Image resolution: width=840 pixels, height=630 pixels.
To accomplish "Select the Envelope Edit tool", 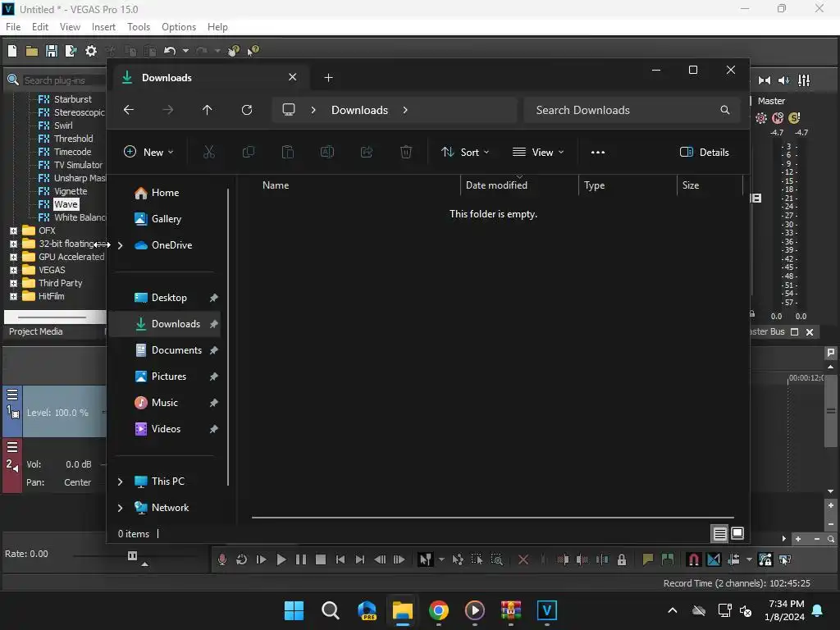I will pos(458,559).
